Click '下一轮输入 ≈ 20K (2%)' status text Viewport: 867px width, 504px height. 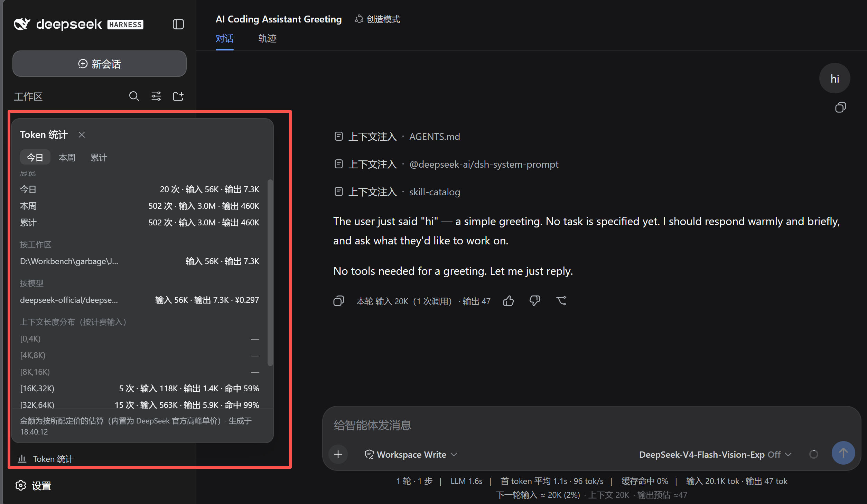538,495
